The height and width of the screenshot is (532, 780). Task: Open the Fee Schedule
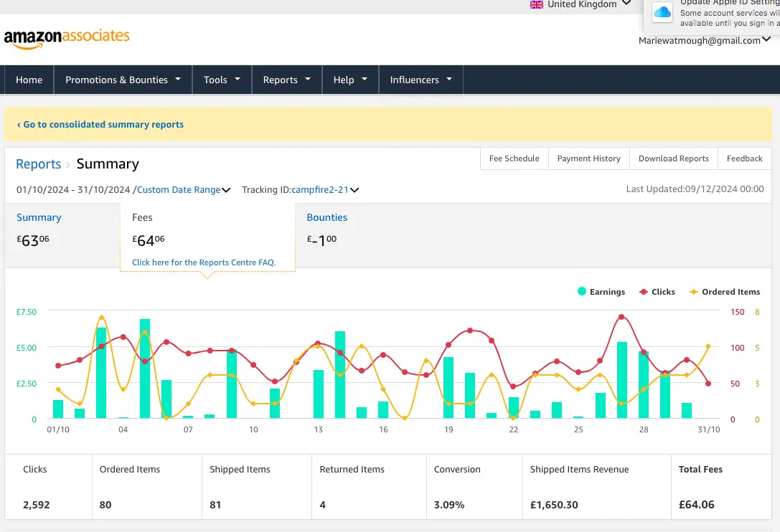click(514, 158)
